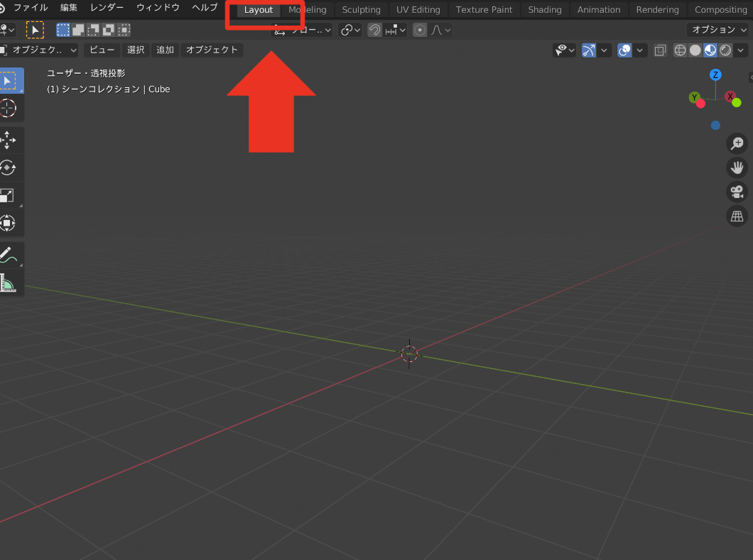Choose the Invert selection mode icon

109,30
